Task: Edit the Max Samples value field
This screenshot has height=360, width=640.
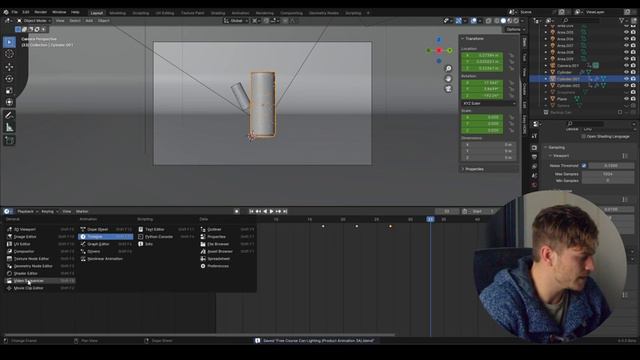Action: [608, 174]
